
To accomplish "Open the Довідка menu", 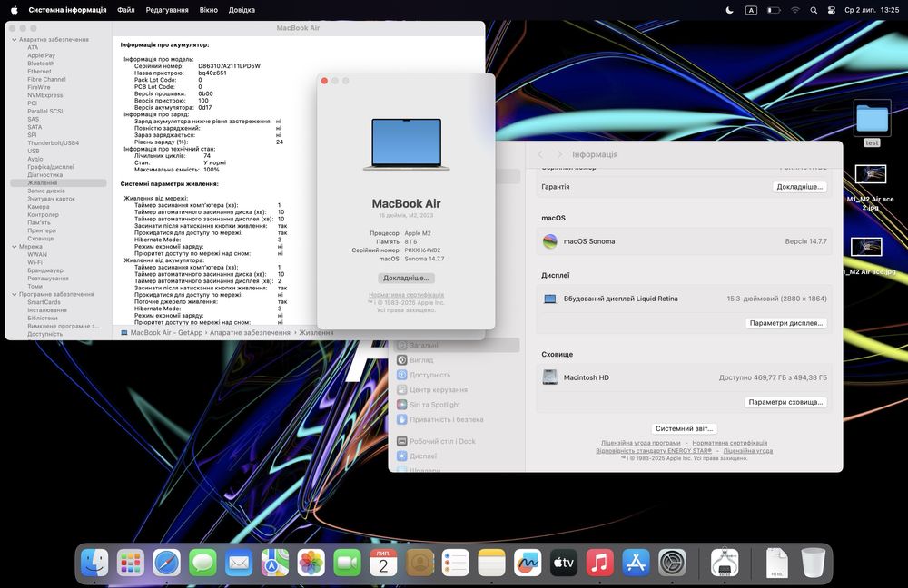I will (242, 10).
